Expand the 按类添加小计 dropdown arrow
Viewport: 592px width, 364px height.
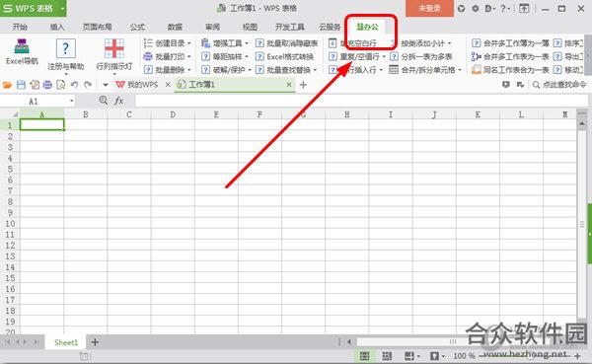tap(449, 43)
